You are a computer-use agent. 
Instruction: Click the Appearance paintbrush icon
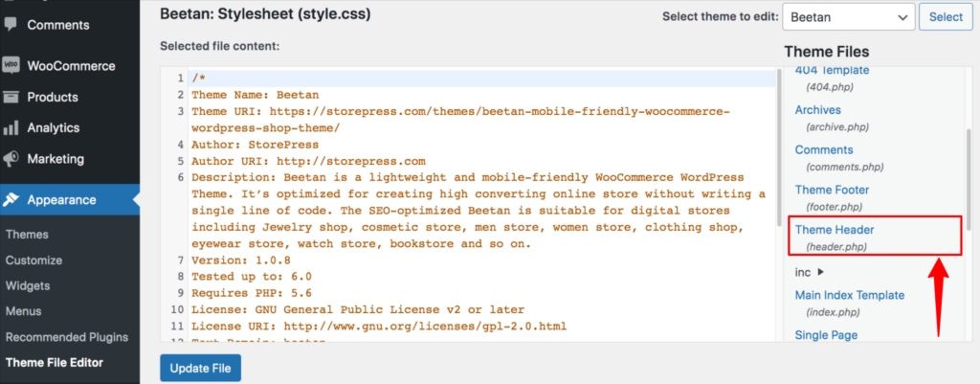coord(11,200)
